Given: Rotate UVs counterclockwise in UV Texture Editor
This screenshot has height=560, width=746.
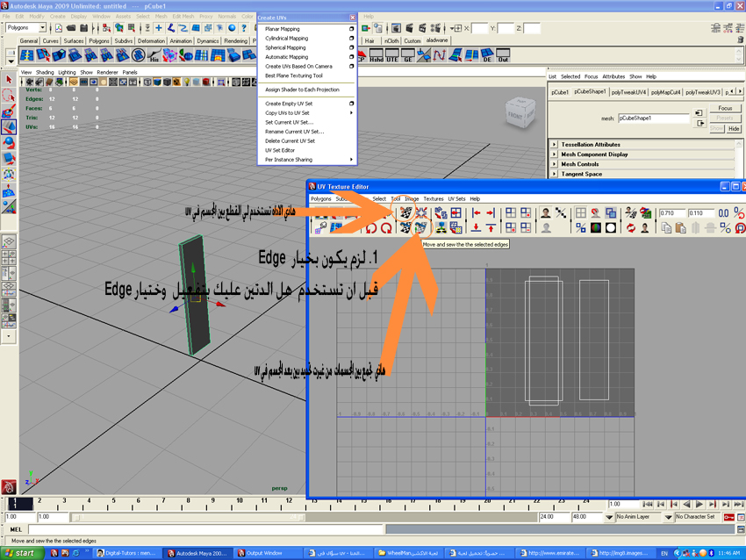Looking at the screenshot, I should tap(371, 228).
